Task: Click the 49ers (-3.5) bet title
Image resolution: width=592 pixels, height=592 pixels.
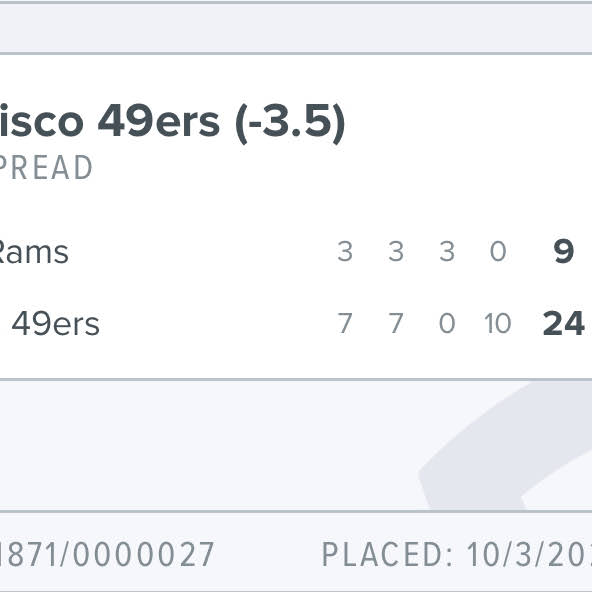Action: (x=172, y=123)
